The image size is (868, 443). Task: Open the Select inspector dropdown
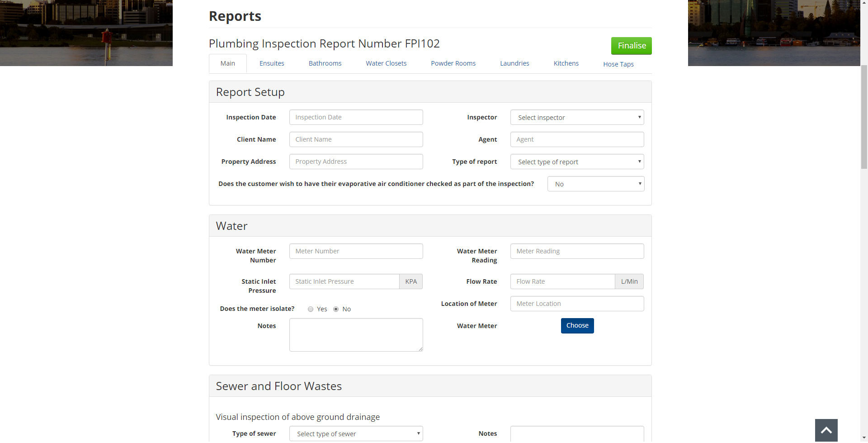tap(577, 117)
